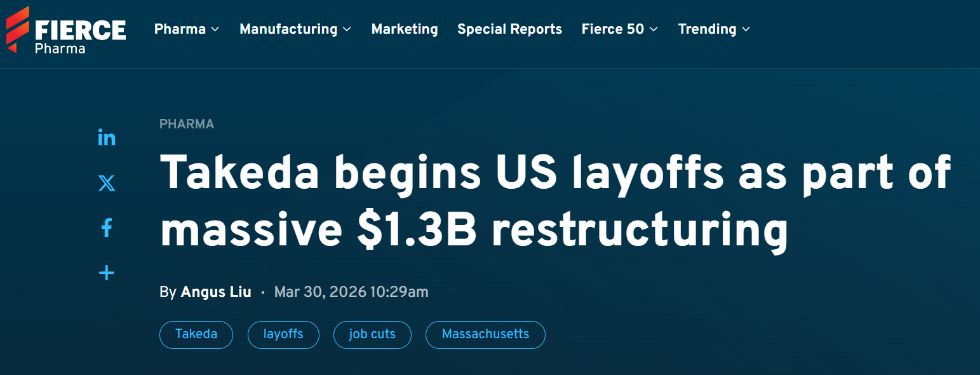Viewport: 980px width, 375px height.
Task: Expand the Pharma dropdown chevron
Action: 215,30
